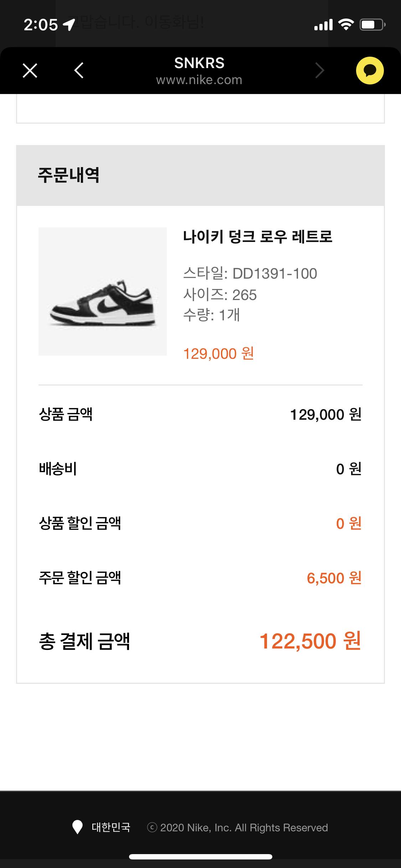Viewport: 401px width, 868px height.
Task: Tap the 122,500 원 total payment amount
Action: pyautogui.click(x=310, y=641)
